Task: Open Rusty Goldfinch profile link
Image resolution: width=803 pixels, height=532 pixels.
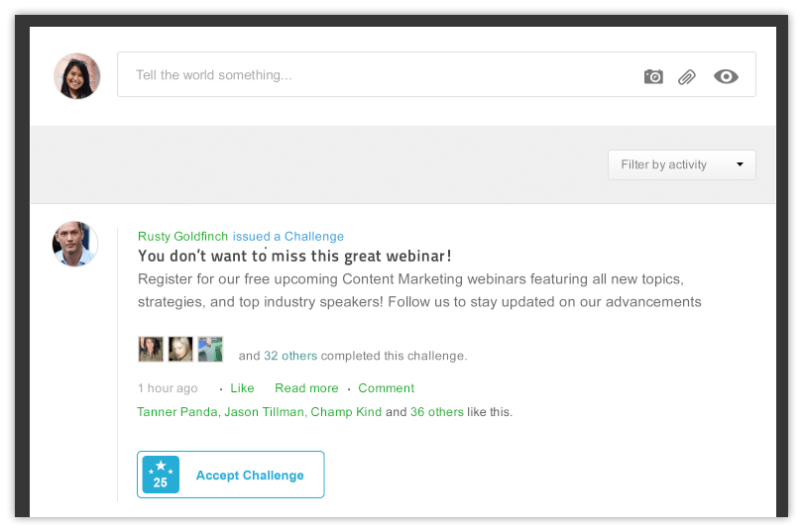Action: (182, 237)
